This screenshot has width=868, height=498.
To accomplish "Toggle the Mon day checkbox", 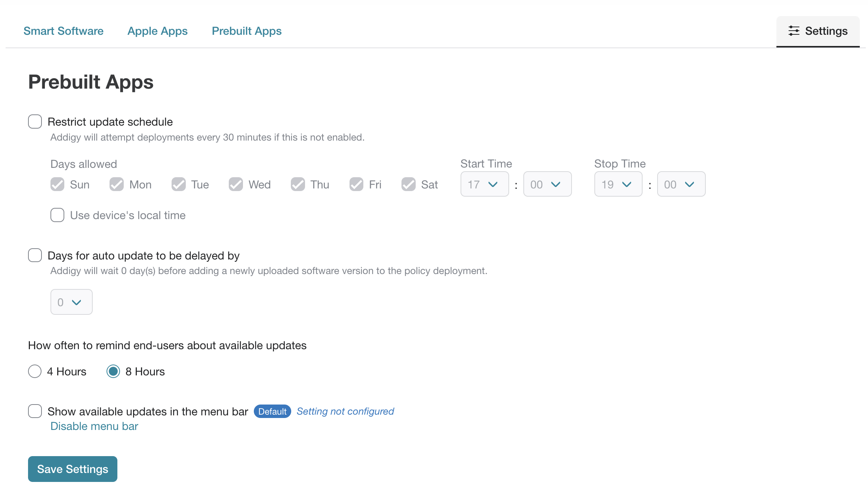I will 117,184.
